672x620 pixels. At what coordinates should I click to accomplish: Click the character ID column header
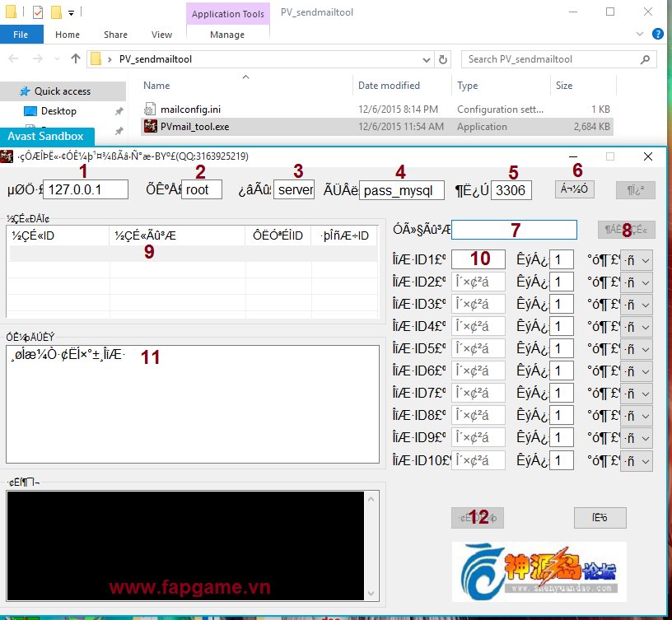58,235
